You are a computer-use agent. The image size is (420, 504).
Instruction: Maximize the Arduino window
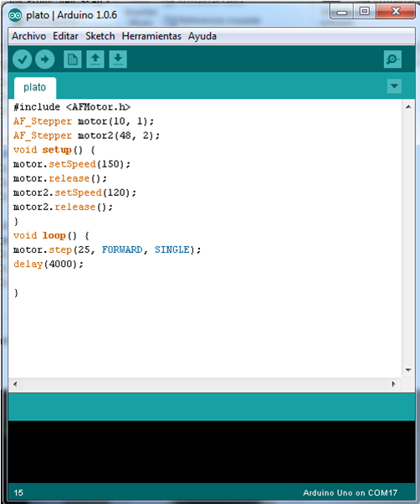pos(365,12)
